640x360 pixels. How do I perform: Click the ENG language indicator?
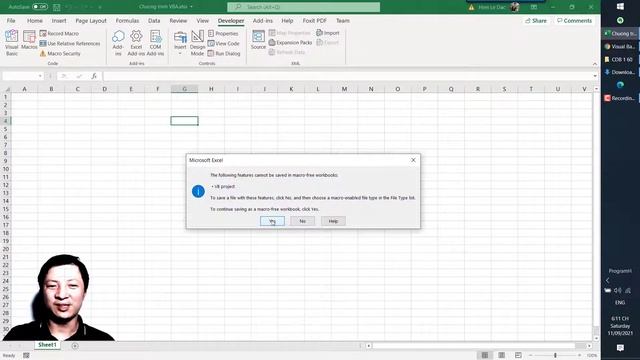pos(620,302)
